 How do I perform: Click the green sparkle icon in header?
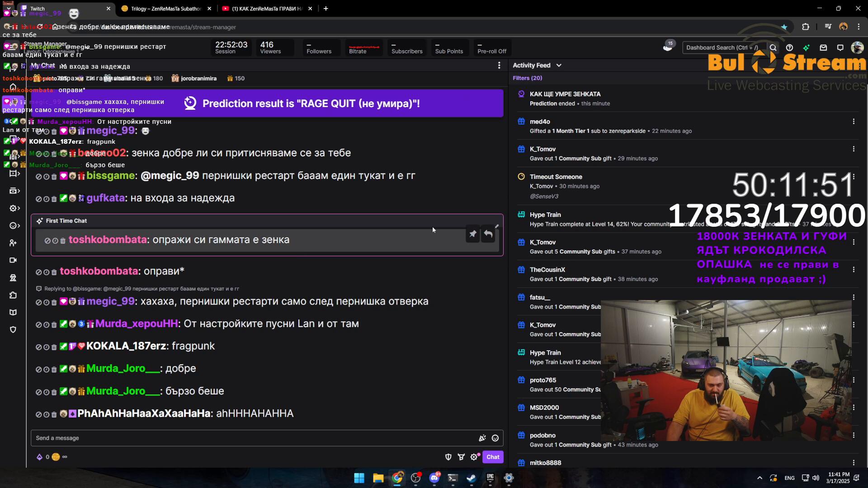coord(806,47)
